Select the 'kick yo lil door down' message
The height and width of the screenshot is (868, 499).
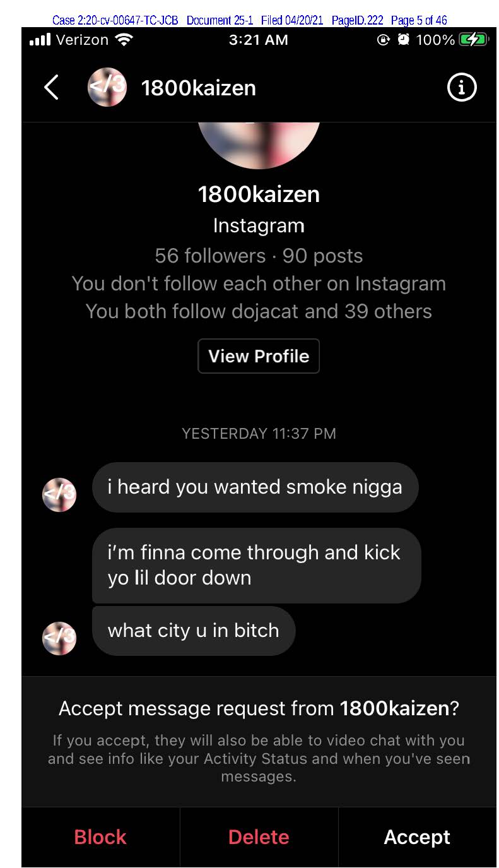tap(257, 565)
